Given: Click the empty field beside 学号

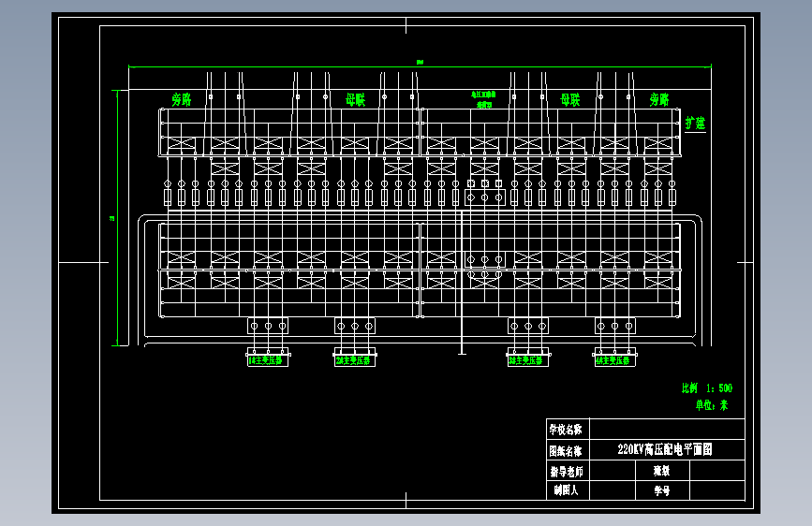Looking at the screenshot, I should click(717, 490).
